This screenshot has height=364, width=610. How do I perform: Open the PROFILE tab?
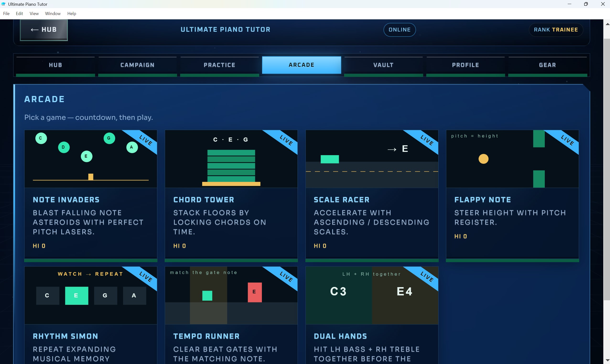[465, 65]
